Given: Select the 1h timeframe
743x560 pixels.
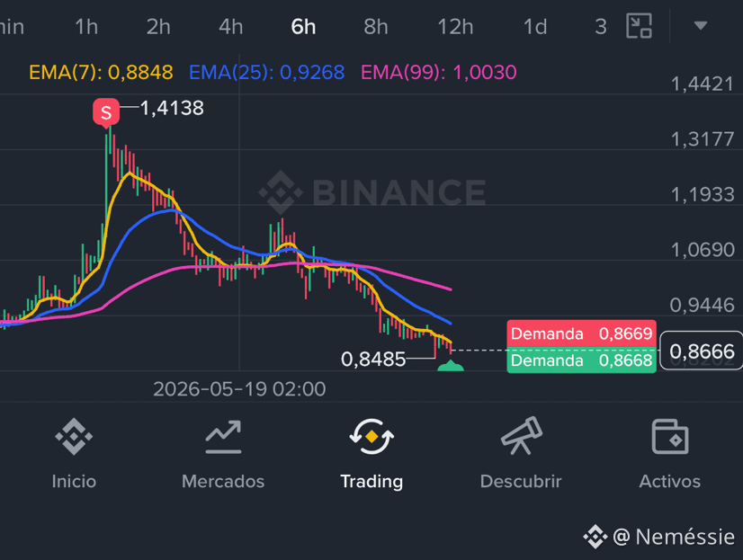Looking at the screenshot, I should coord(86,26).
